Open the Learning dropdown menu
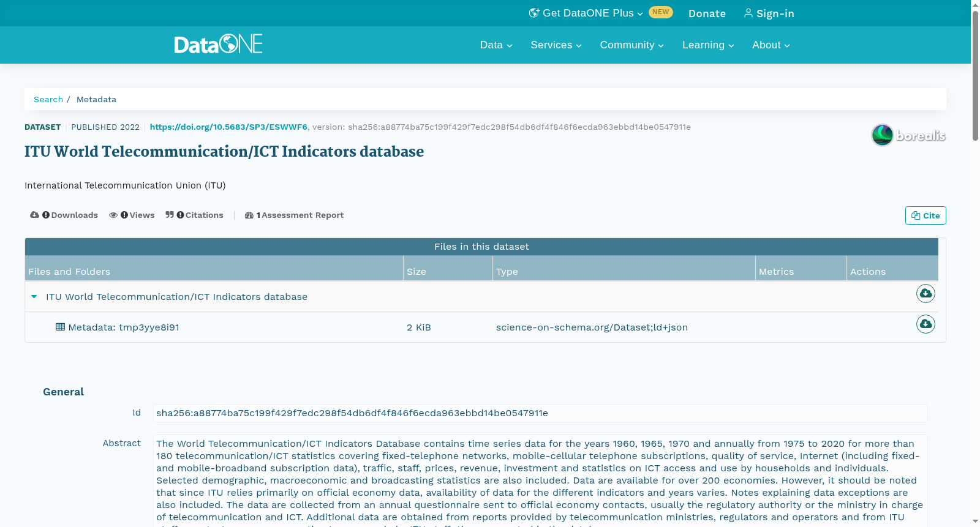Image resolution: width=980 pixels, height=527 pixels. pyautogui.click(x=708, y=45)
